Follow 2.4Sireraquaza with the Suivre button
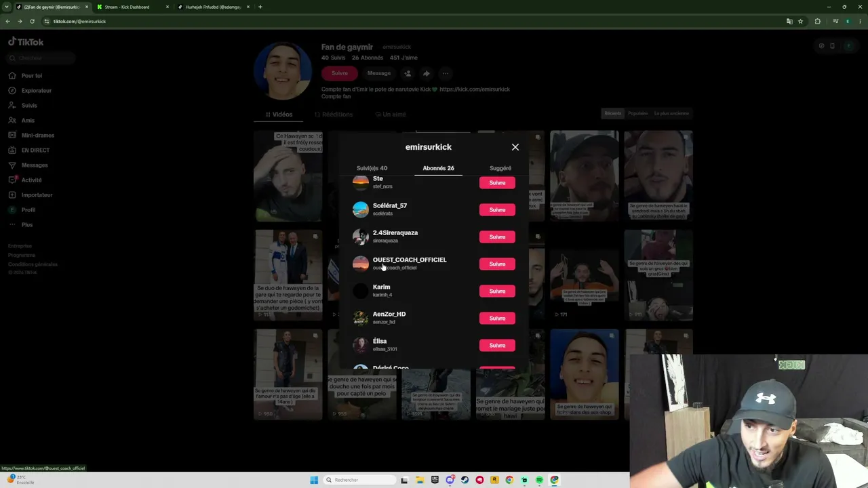Image resolution: width=868 pixels, height=488 pixels. point(497,237)
